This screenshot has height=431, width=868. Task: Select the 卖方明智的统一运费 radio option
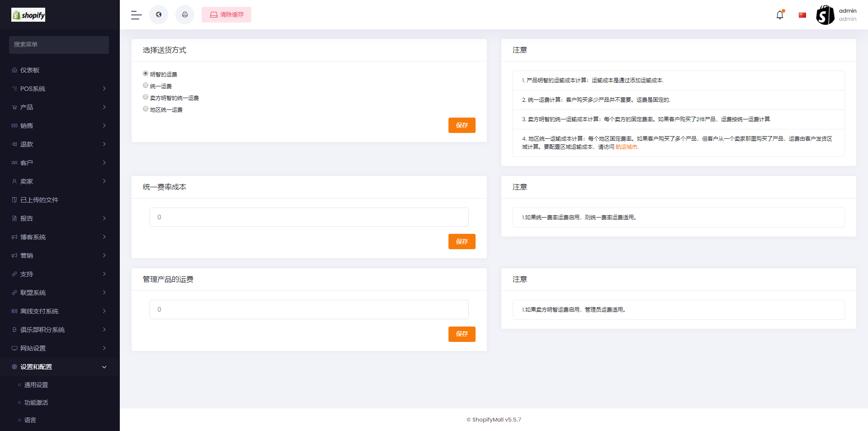146,97
